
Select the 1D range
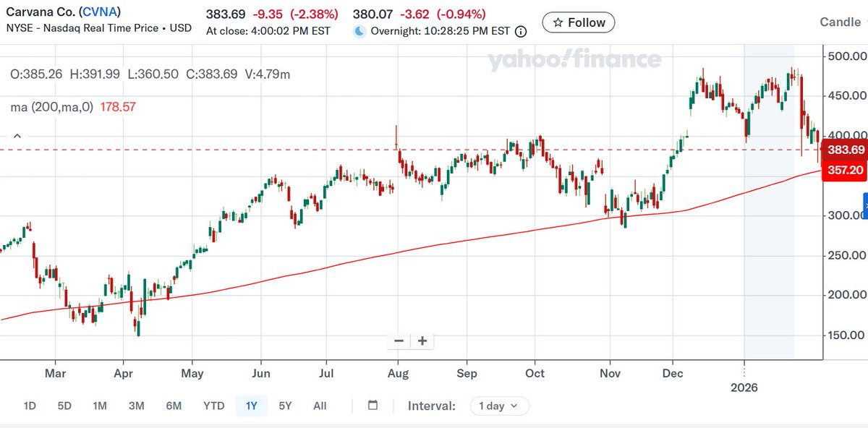coord(30,406)
